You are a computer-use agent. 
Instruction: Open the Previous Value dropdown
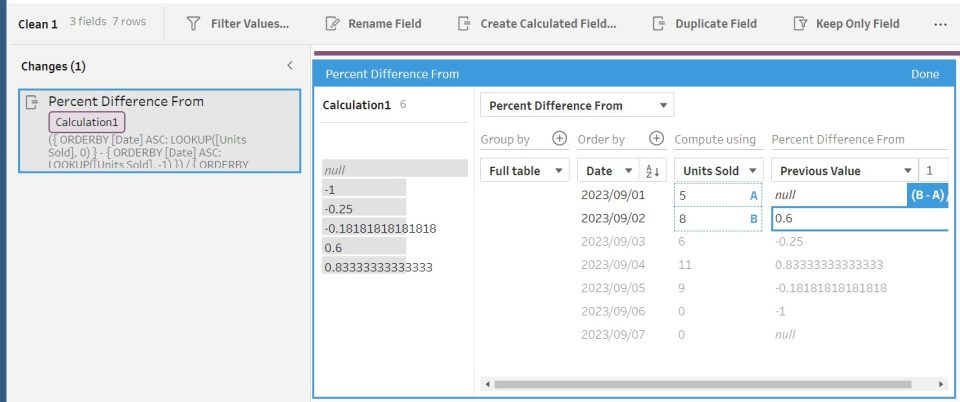pos(844,171)
